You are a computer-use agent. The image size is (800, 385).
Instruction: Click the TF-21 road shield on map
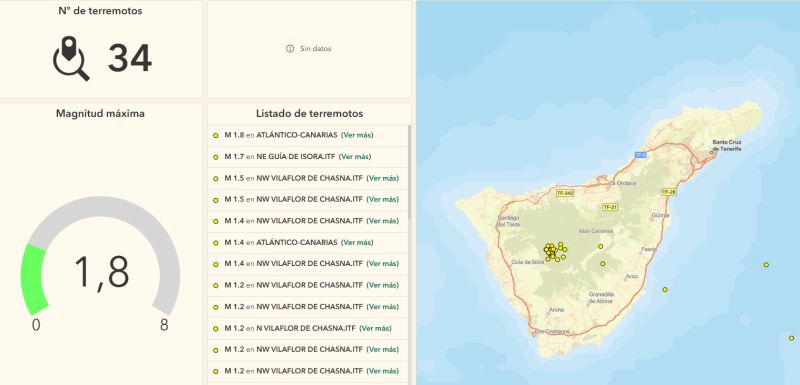tap(610, 207)
